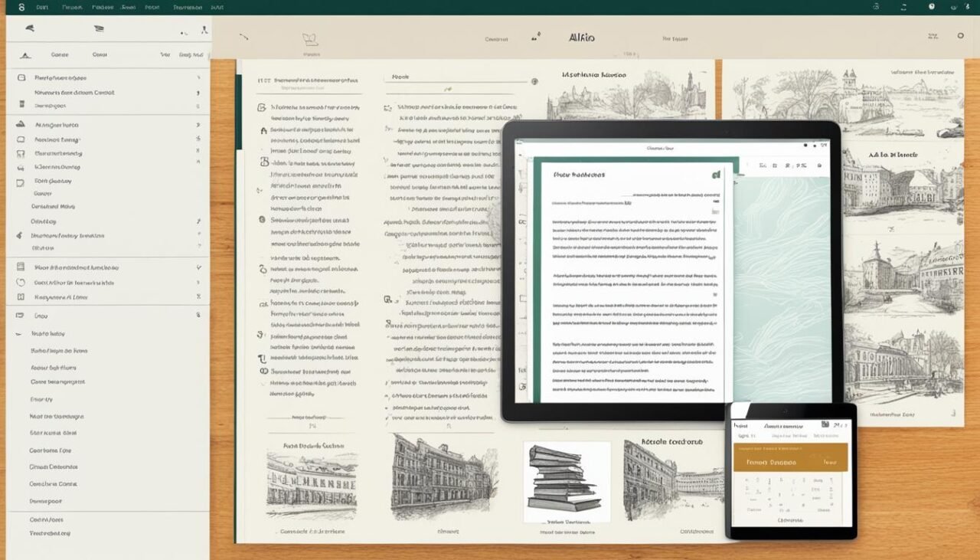This screenshot has height=560, width=980.
Task: Select the paper plane send icon in the toolbar
Action: [30, 28]
